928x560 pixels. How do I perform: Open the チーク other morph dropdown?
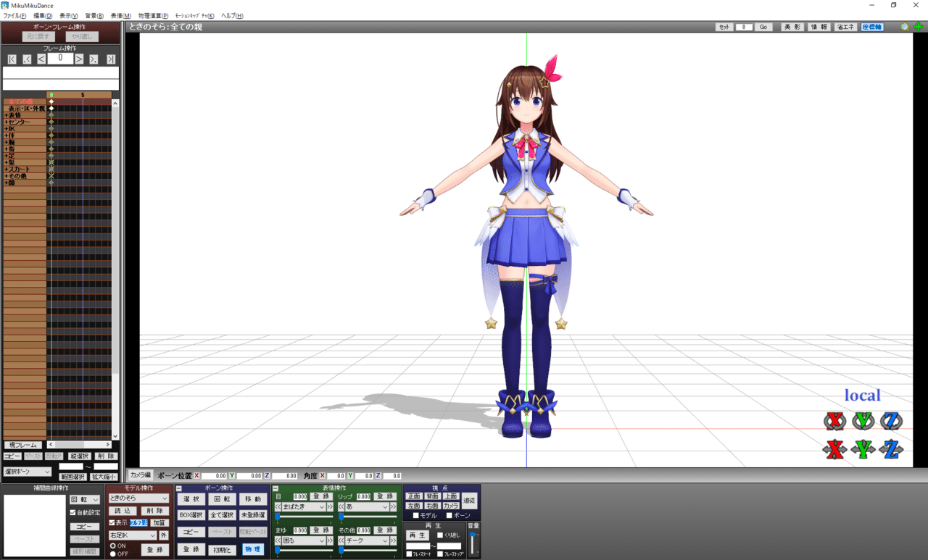click(x=368, y=540)
